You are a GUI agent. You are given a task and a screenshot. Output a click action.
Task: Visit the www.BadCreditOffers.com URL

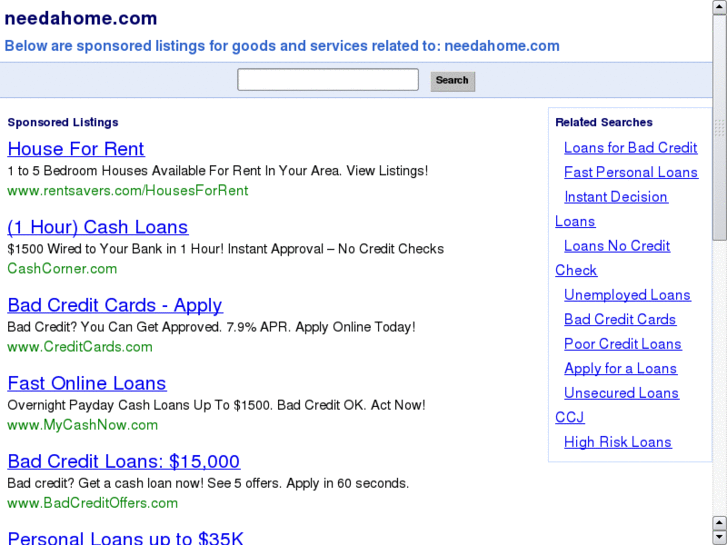tap(93, 503)
